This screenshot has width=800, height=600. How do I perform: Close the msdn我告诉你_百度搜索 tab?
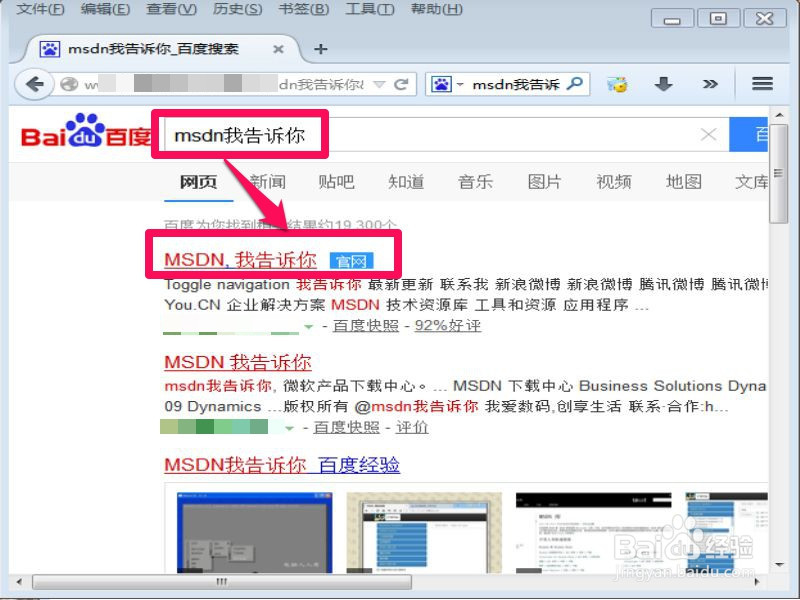coord(278,49)
